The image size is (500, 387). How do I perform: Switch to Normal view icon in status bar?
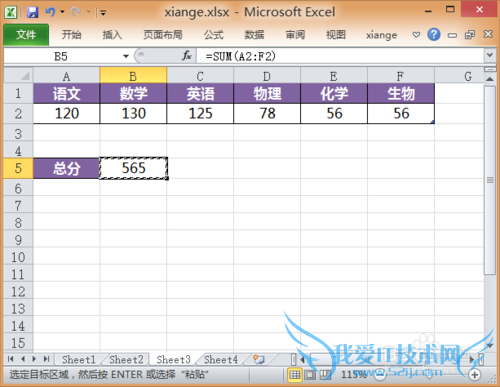point(295,375)
